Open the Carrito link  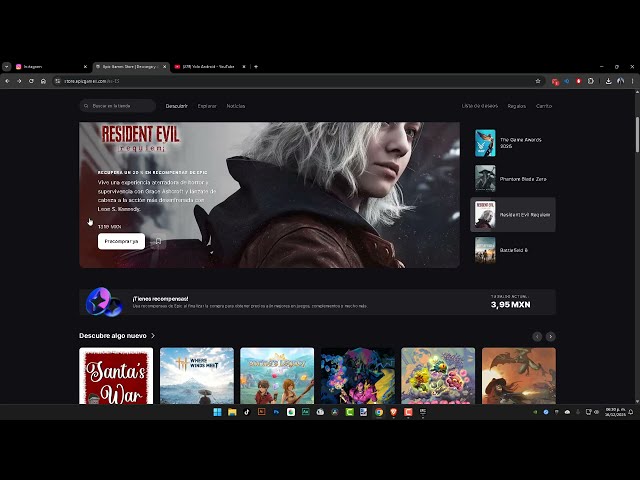tap(544, 106)
